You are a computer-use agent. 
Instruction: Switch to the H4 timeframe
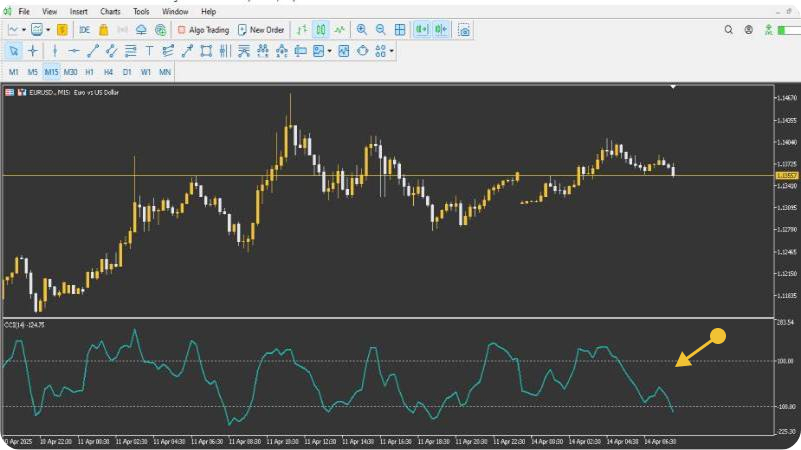(x=108, y=72)
